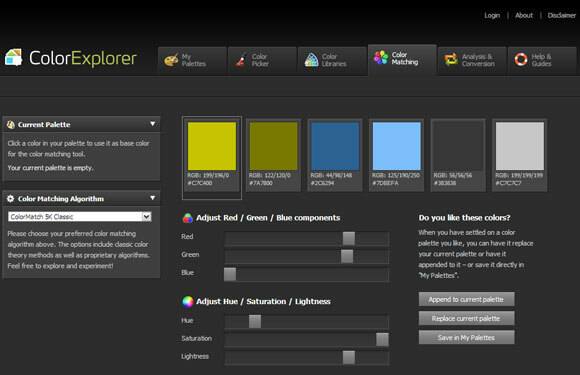Click the Hue slider handle

click(255, 321)
